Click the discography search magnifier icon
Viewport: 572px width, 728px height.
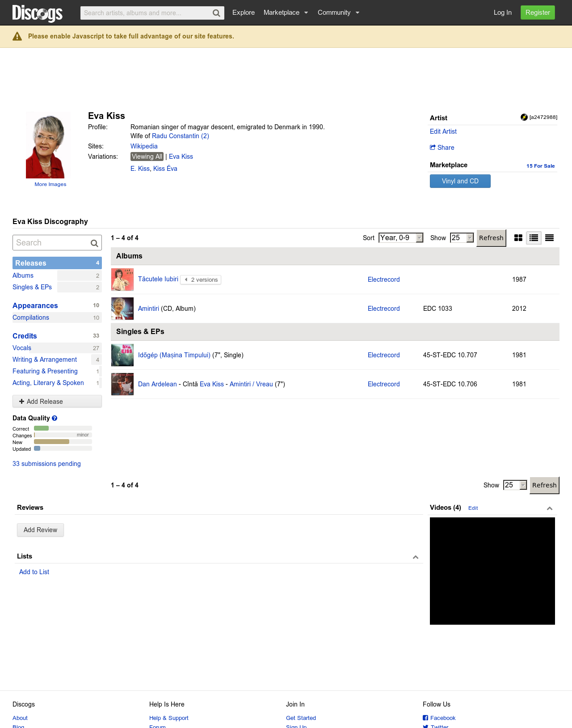[94, 243]
